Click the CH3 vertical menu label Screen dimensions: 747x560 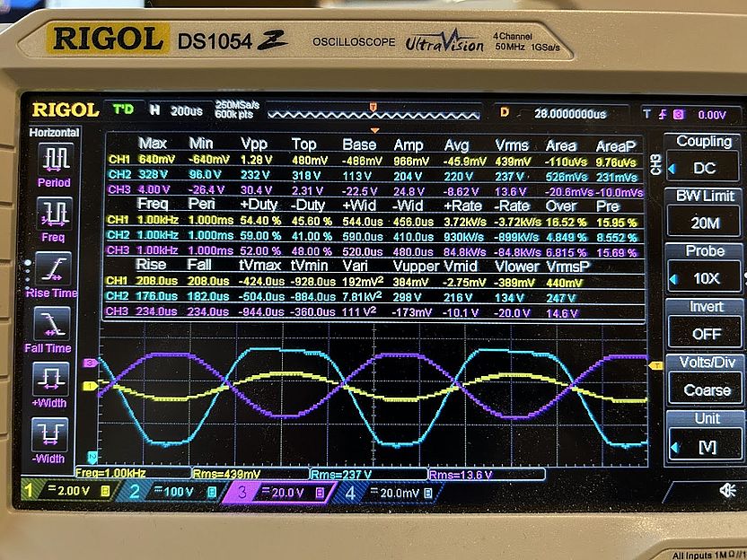(x=656, y=164)
